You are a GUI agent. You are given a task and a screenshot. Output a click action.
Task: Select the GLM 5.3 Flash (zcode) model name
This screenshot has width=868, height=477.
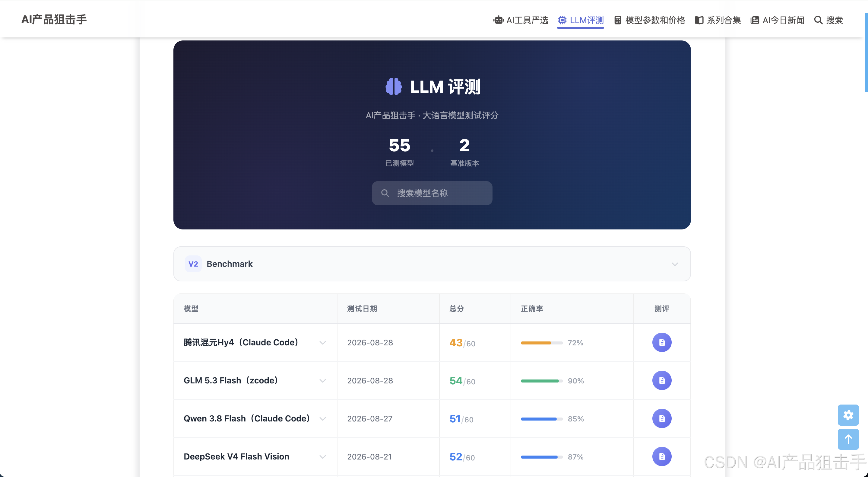click(231, 380)
